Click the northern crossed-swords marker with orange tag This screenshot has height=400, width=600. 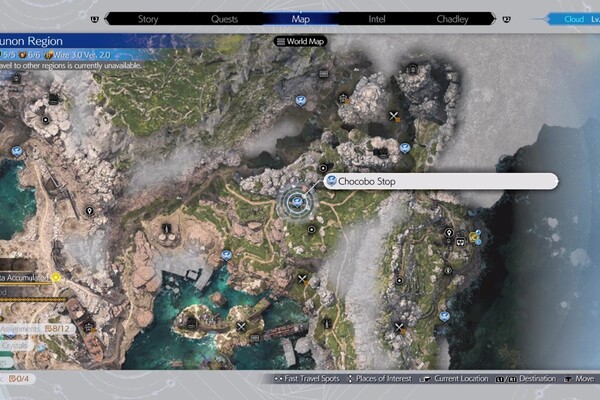394,116
